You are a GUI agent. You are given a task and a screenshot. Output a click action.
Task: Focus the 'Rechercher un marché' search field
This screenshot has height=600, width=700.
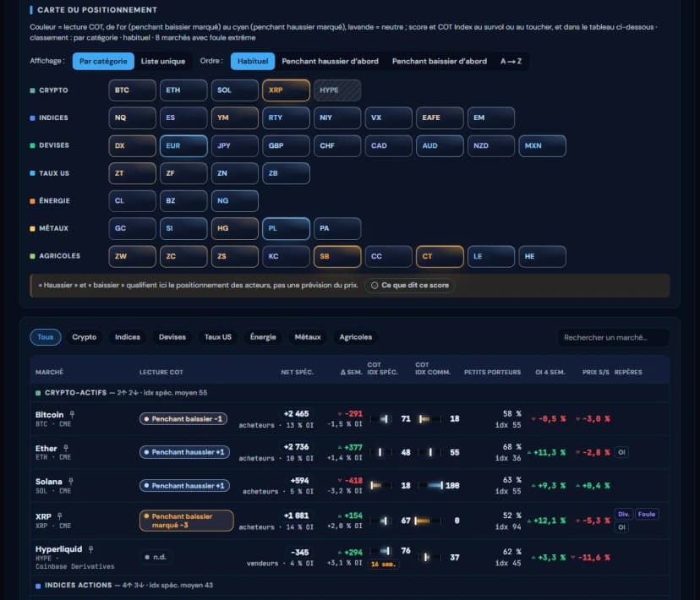614,337
